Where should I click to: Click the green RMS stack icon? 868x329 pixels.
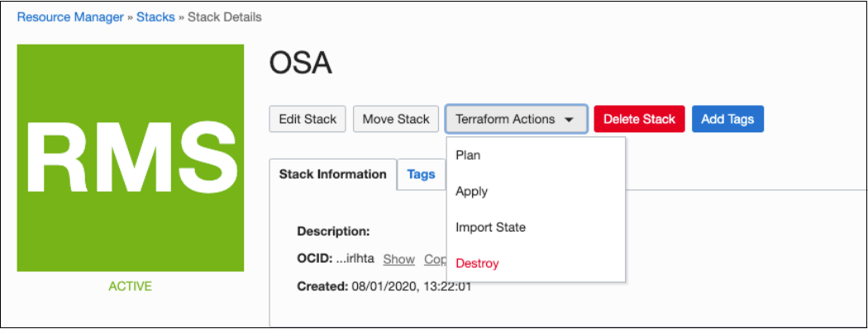tap(131, 158)
